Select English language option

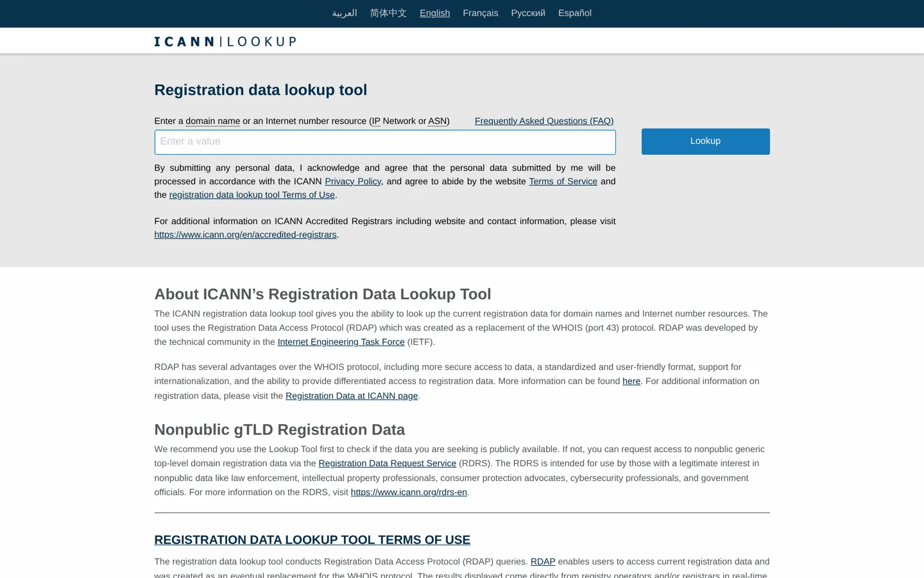coord(435,13)
